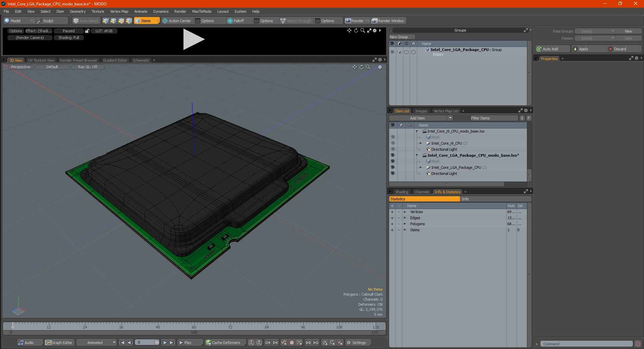The image size is (644, 349).
Task: Click the Action Center tool
Action: click(177, 21)
